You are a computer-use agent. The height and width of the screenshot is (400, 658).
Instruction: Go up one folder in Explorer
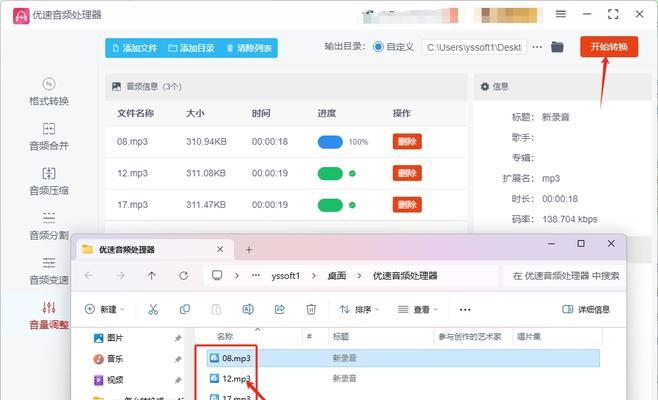tap(151, 276)
